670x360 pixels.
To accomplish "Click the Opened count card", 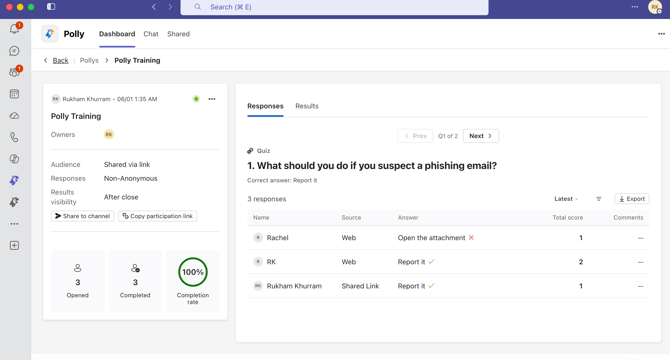I will (77, 281).
